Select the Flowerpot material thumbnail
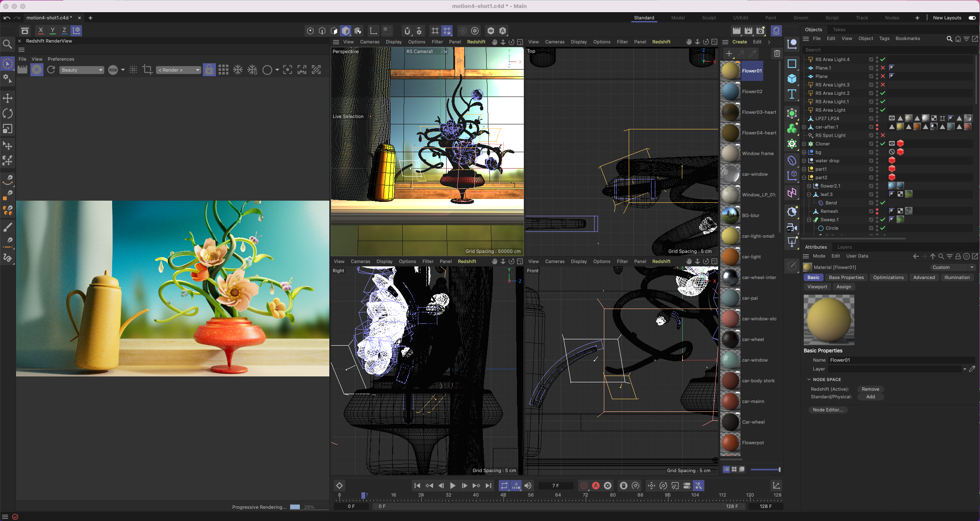Viewport: 980px width, 521px height. 730,443
